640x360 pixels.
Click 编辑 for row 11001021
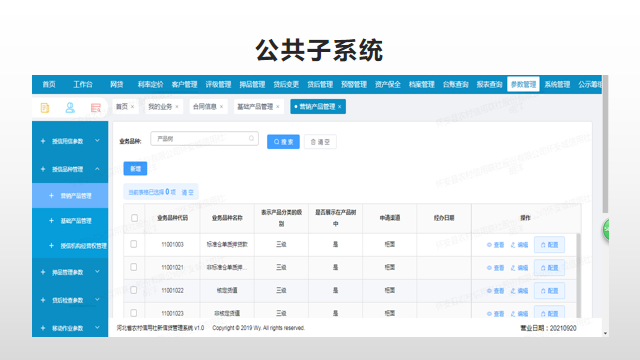pos(520,268)
